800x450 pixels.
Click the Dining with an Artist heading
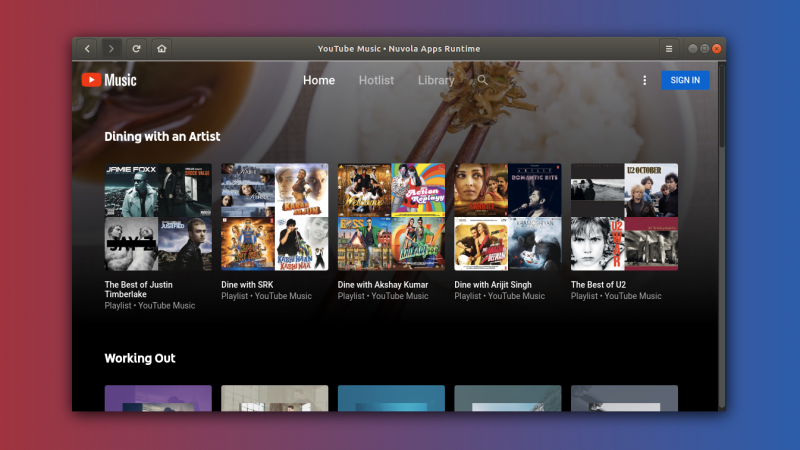tap(162, 136)
